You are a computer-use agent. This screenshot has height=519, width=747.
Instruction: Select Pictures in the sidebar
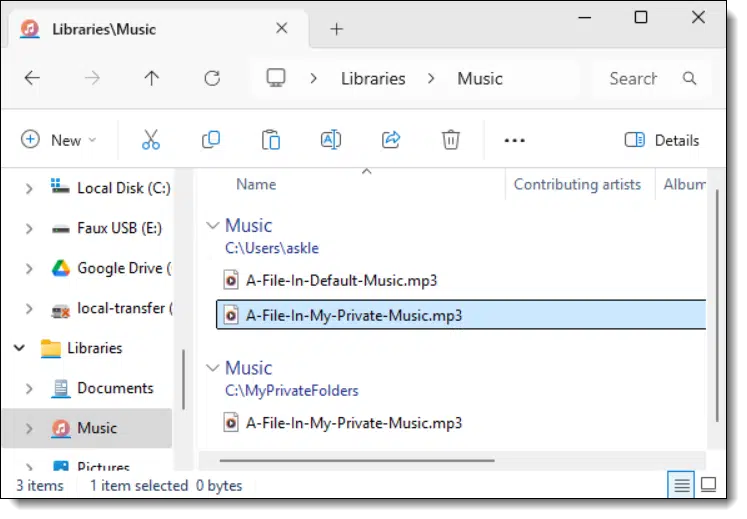click(x=103, y=465)
